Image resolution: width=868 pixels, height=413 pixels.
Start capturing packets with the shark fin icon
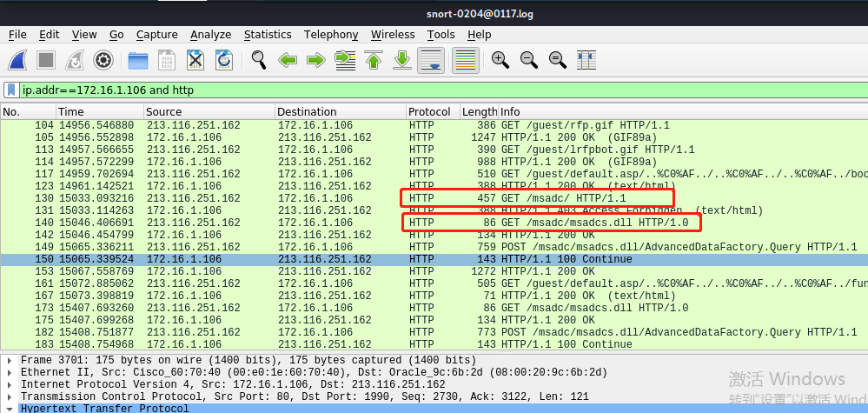(17, 60)
